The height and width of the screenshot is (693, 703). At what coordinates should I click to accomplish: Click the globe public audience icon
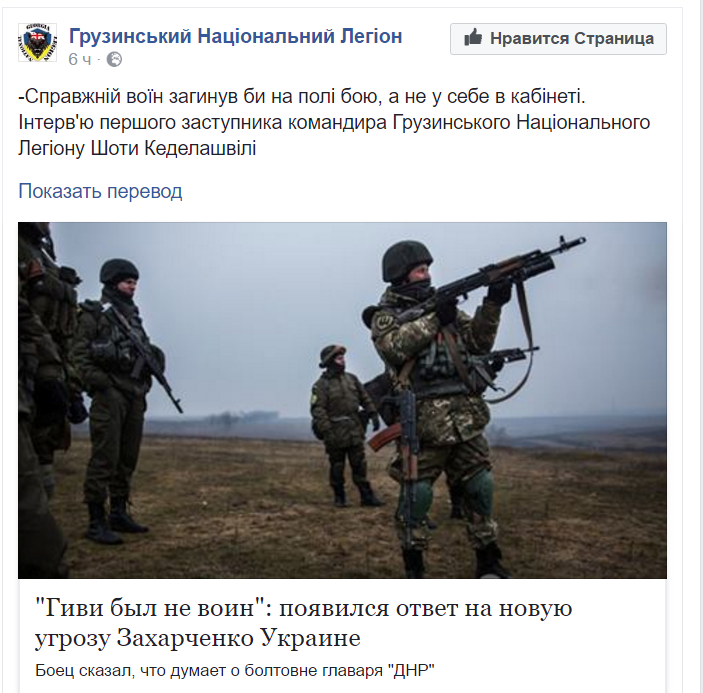(114, 59)
